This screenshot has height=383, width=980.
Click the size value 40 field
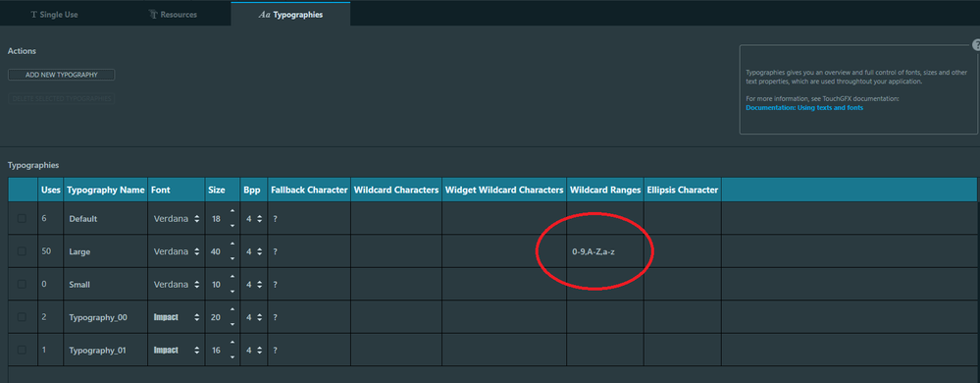[x=216, y=251]
